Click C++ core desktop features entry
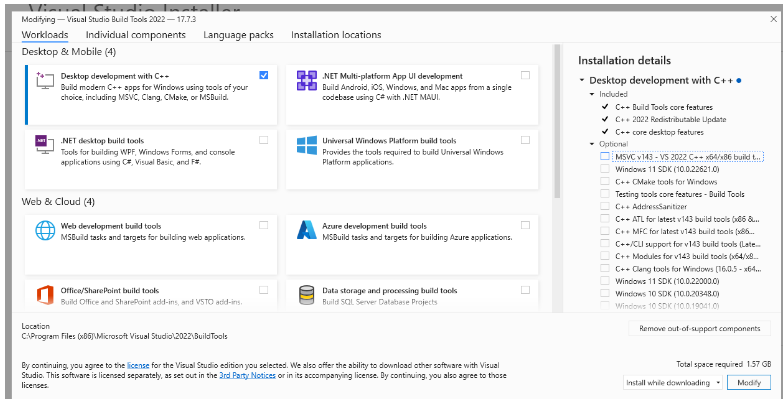The image size is (783, 399). (659, 132)
